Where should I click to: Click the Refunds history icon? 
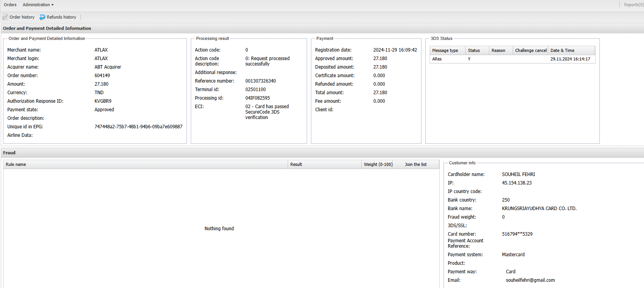click(x=42, y=17)
